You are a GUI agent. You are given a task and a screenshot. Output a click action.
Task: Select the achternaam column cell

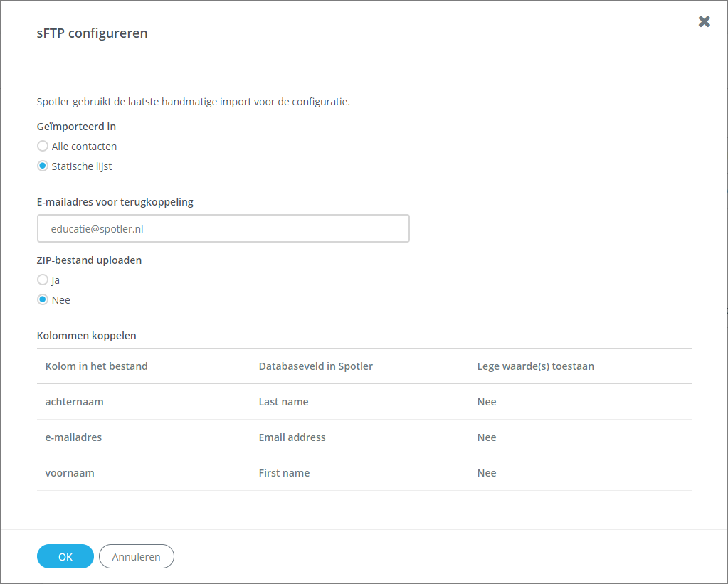click(x=75, y=402)
